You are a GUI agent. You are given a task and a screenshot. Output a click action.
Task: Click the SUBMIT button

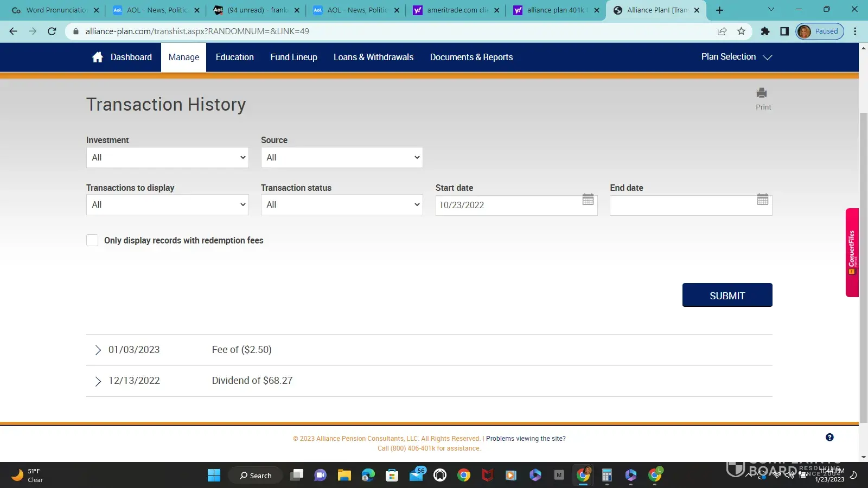tap(727, 296)
